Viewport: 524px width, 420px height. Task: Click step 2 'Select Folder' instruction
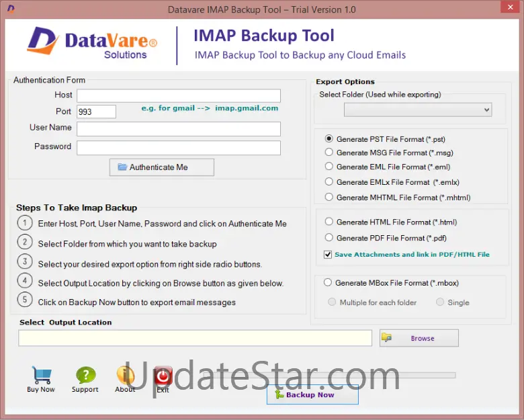128,244
